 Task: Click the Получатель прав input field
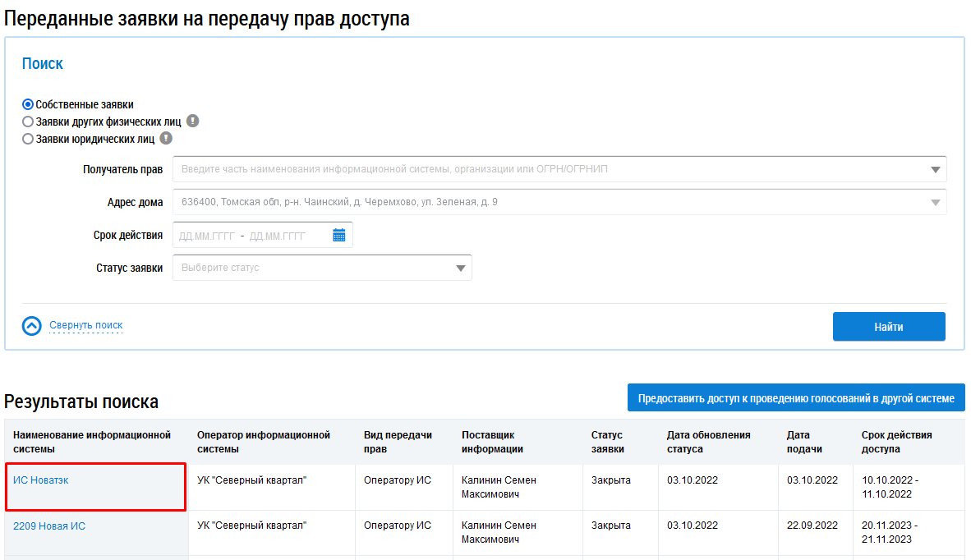pyautogui.click(x=550, y=170)
